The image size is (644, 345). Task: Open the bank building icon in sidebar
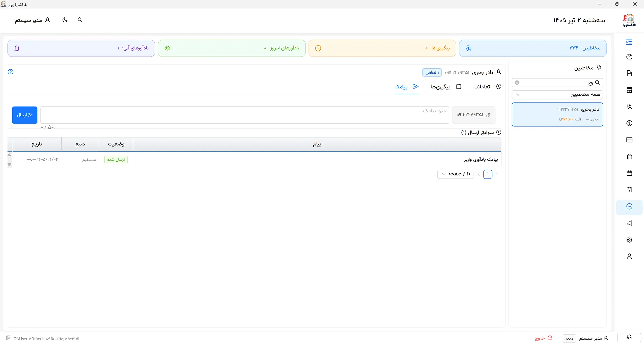tap(629, 157)
